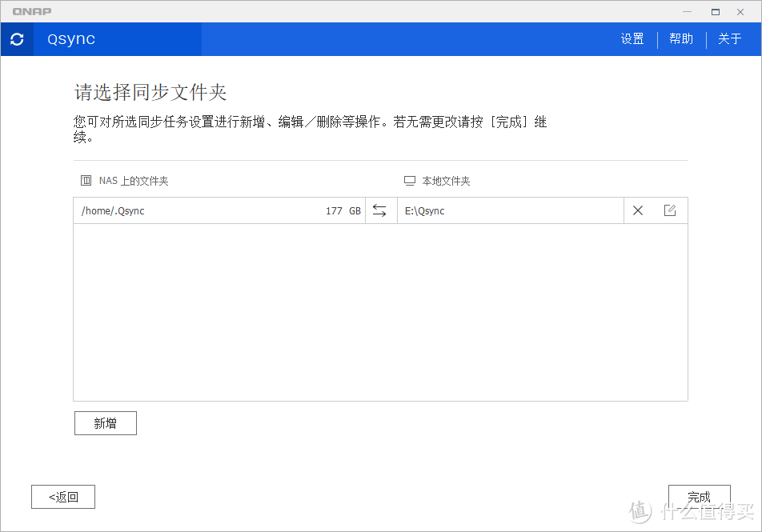Click the 新增 button to add a sync folder
This screenshot has height=532, width=762.
pyautogui.click(x=105, y=422)
